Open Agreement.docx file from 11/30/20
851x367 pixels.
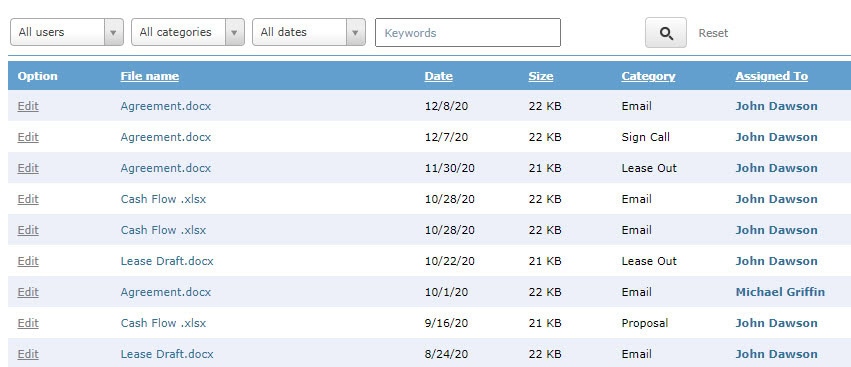coord(166,168)
